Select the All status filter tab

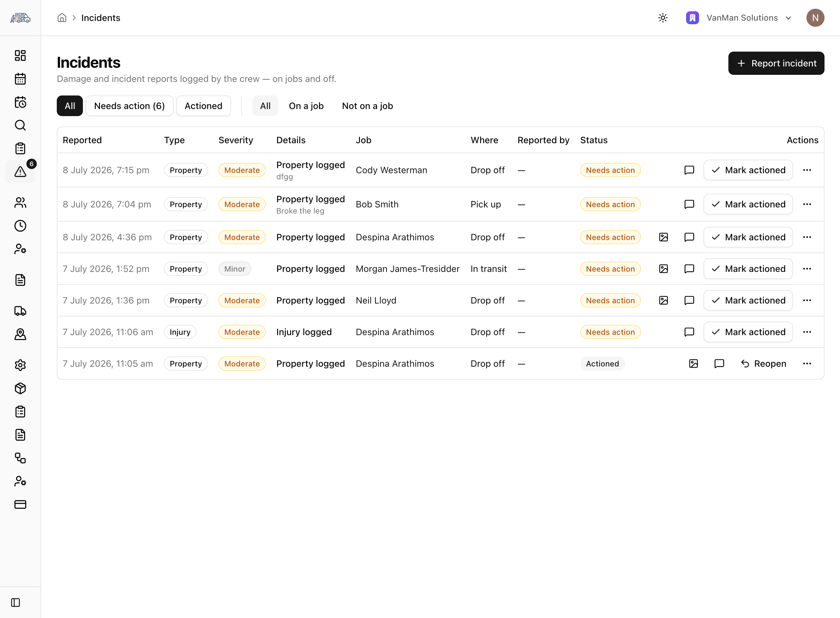70,106
